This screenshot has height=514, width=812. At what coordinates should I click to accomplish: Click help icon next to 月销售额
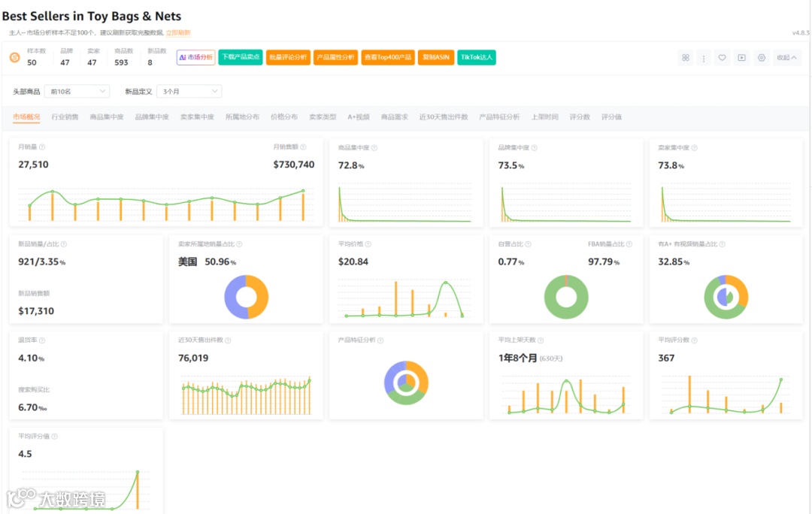304,147
